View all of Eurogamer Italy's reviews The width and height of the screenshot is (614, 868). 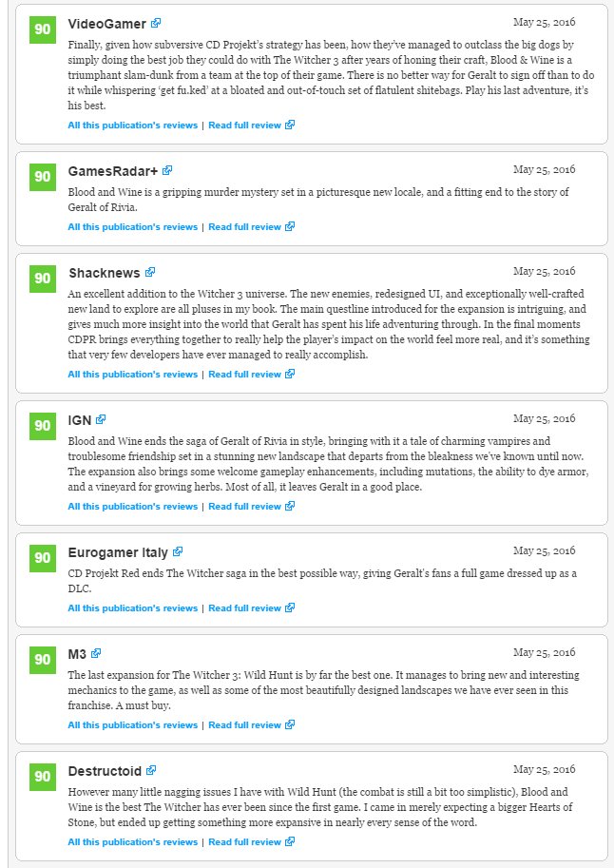[133, 608]
